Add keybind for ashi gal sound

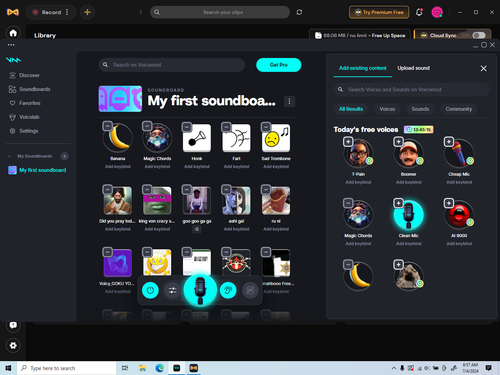[236, 229]
